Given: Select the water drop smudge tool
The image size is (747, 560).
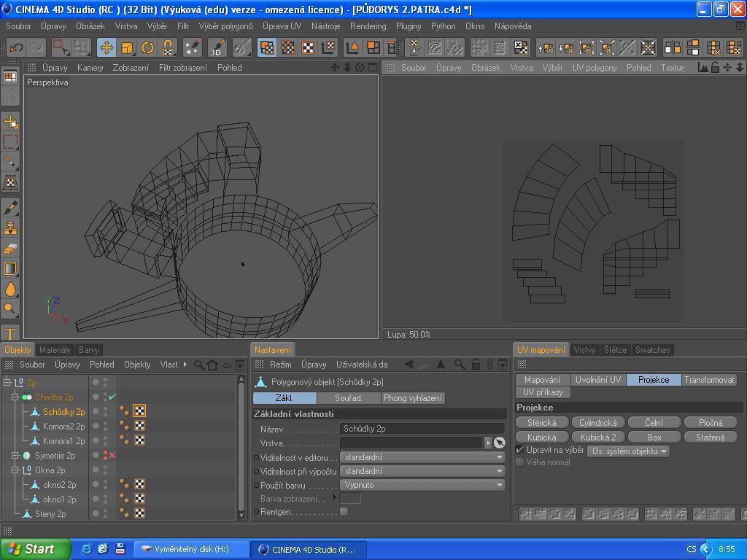Looking at the screenshot, I should (10, 289).
